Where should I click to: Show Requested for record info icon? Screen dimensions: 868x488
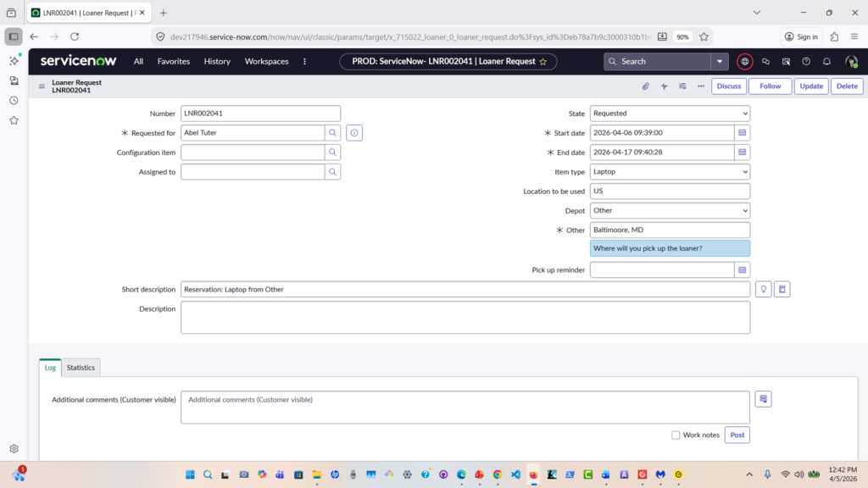354,133
